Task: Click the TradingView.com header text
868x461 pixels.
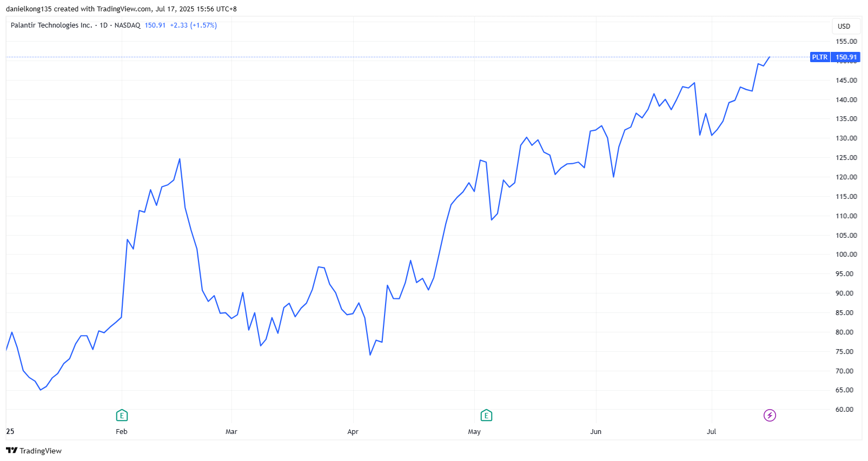Action: pos(124,9)
